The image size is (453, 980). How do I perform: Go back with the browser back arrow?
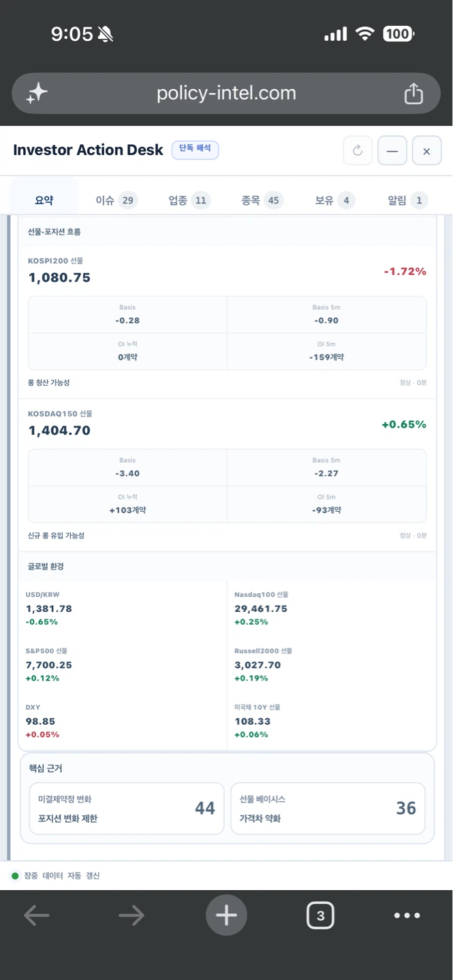coord(37,915)
